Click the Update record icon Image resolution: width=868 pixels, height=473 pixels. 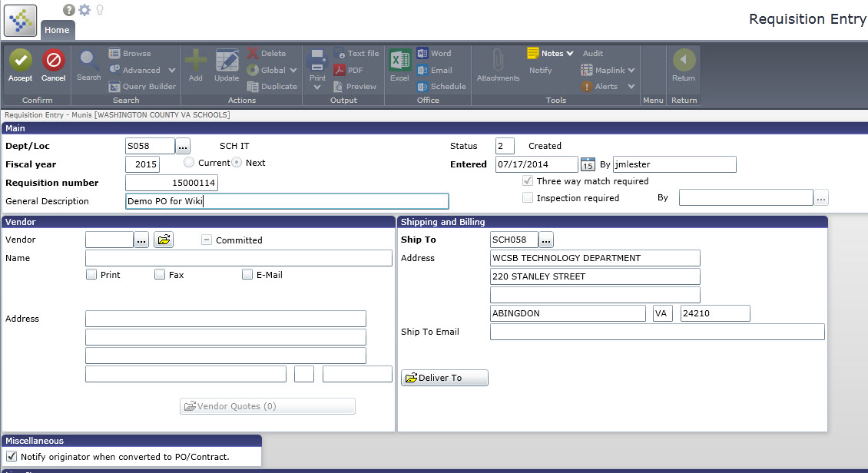[x=227, y=60]
